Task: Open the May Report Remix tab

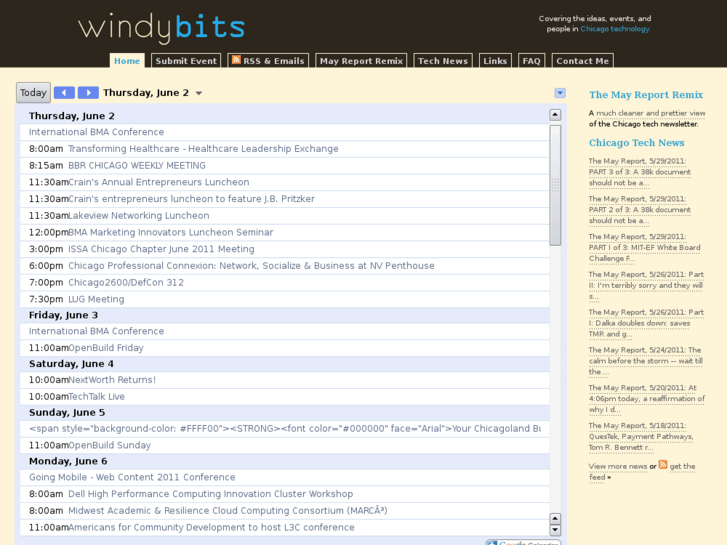Action: (x=361, y=61)
